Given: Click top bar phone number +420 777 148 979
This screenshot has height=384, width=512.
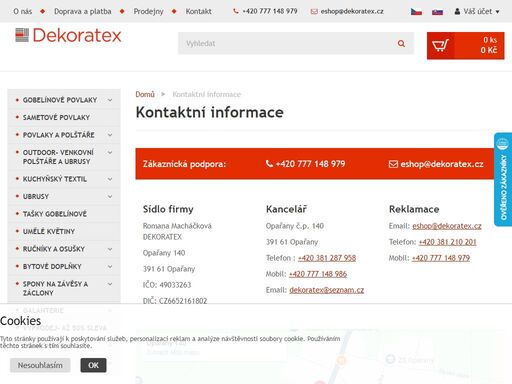Looking at the screenshot, I should point(270,11).
